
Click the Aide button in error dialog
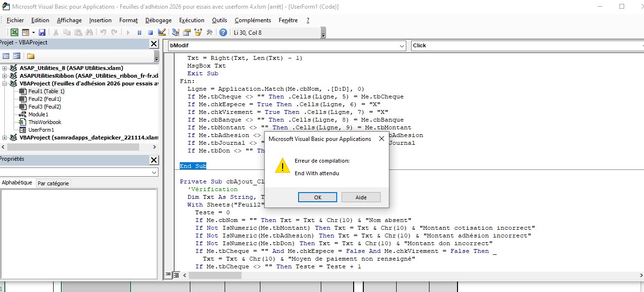click(x=361, y=197)
